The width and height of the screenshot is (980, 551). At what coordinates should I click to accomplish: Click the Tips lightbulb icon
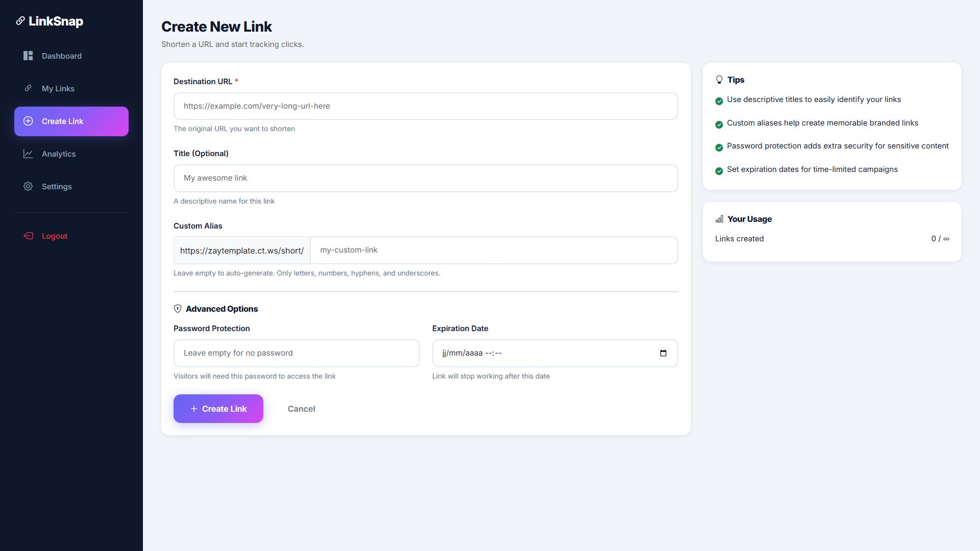[x=719, y=80]
